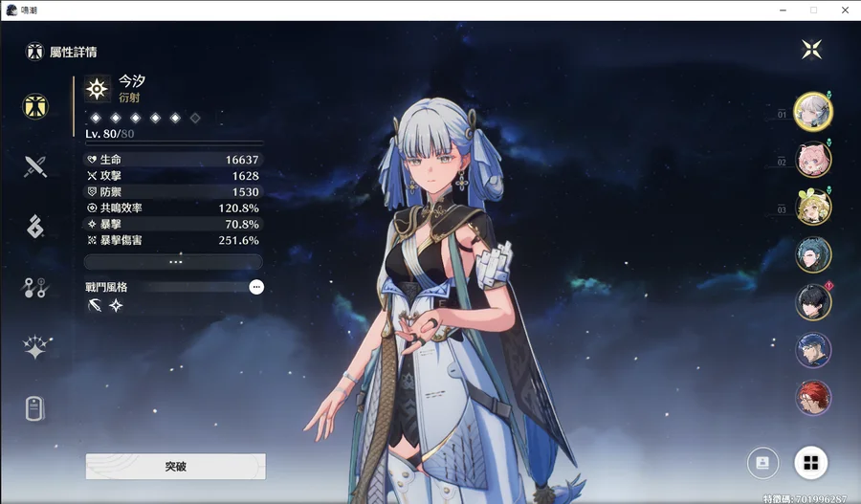Viewport: 861px width, 504px height.
Task: Click the 衍射 element label
Action: coord(129,98)
